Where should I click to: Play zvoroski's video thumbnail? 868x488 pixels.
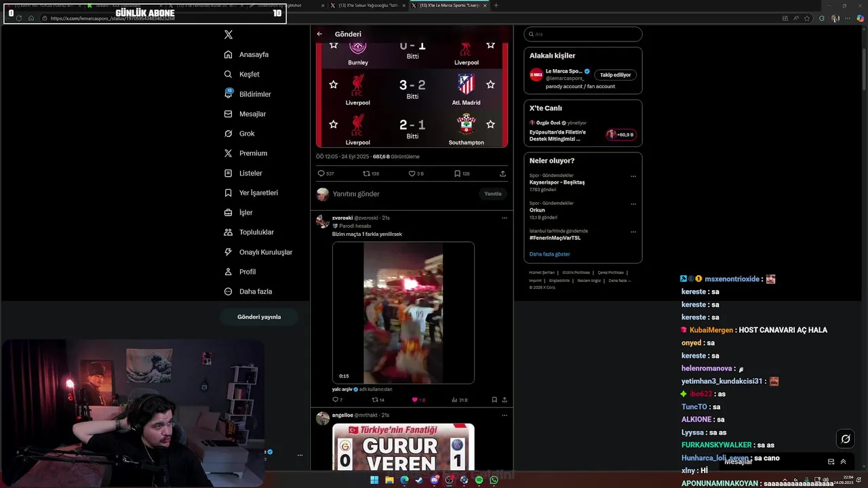coord(403,313)
